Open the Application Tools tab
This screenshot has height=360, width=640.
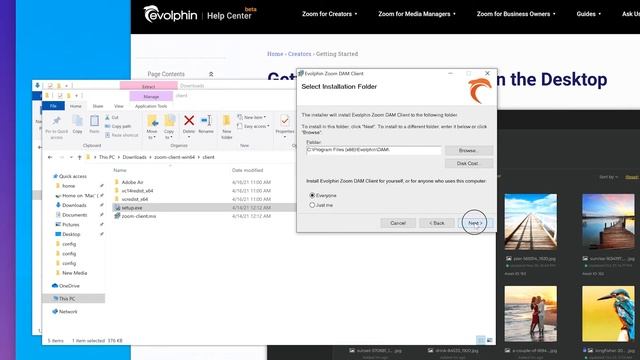click(151, 106)
